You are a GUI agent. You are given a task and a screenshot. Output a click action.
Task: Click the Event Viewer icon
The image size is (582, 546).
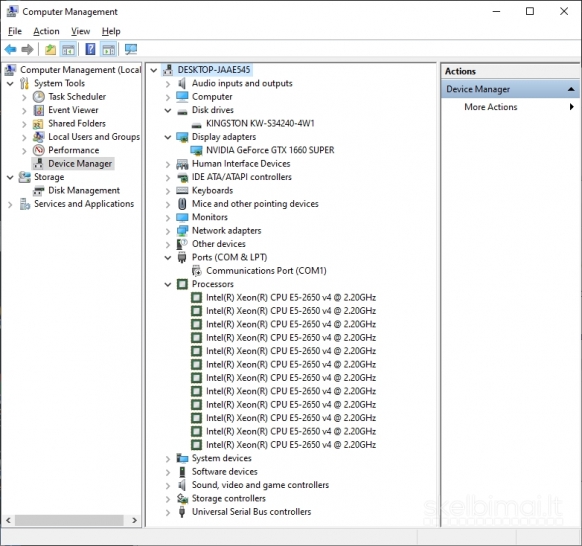39,110
